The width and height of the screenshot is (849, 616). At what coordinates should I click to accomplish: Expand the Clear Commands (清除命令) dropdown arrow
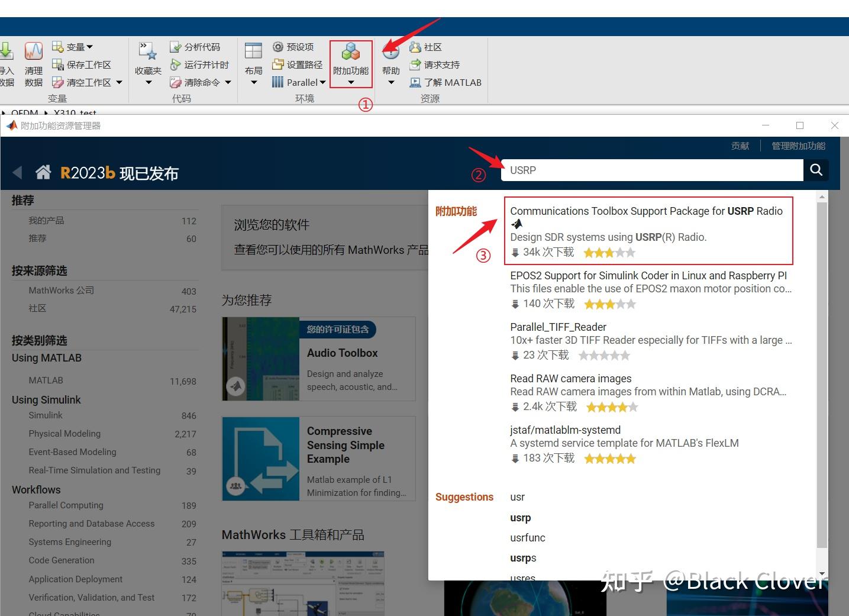(228, 82)
